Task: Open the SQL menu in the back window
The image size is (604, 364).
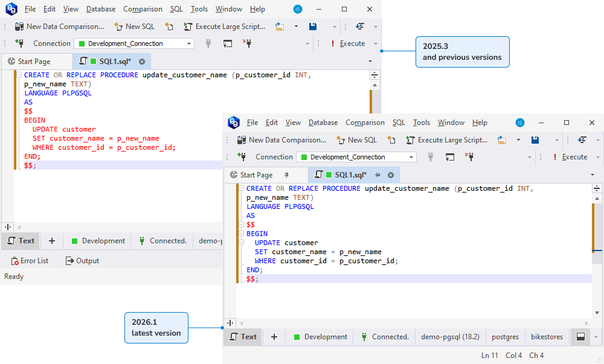Action: 176,9
